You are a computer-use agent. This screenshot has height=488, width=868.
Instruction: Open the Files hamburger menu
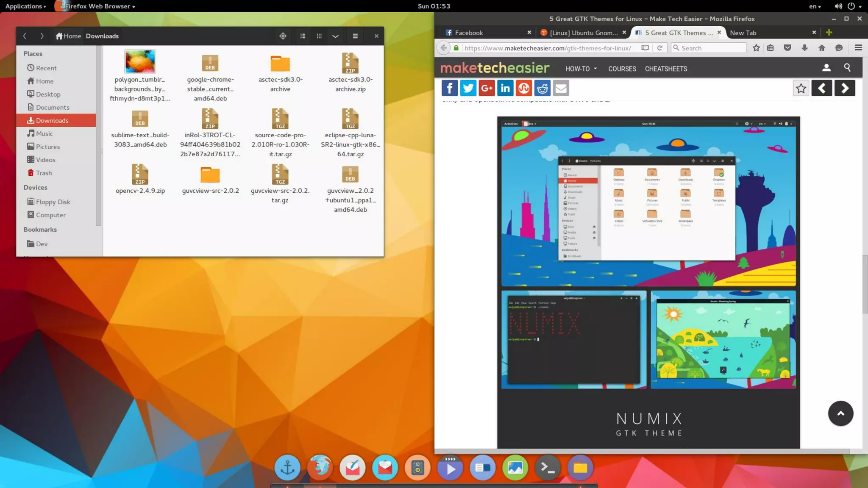[x=355, y=36]
